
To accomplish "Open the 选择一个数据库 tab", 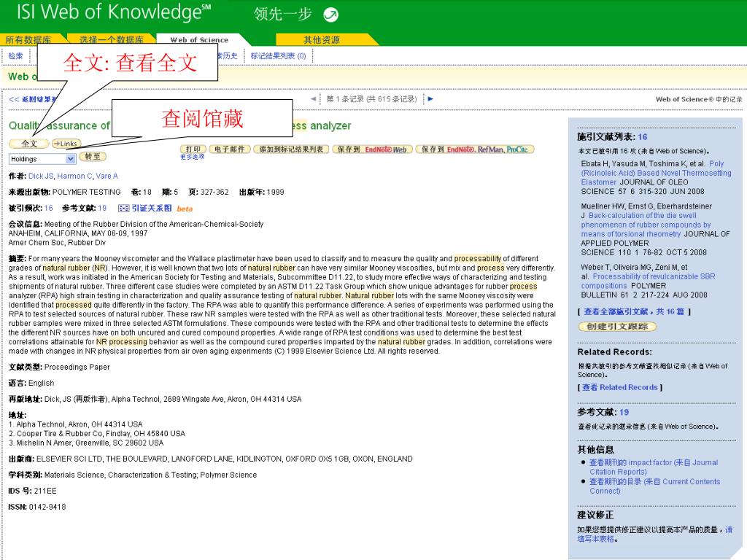I will [111, 39].
